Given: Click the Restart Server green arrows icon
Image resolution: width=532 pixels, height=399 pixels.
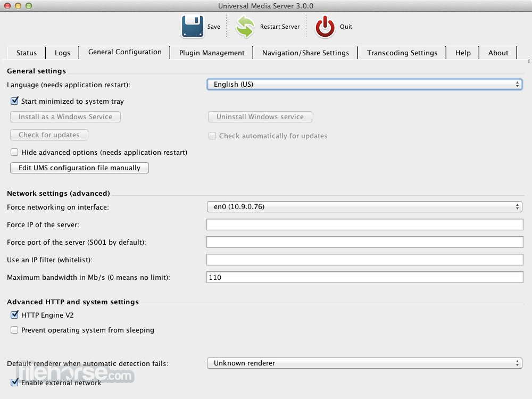Looking at the screenshot, I should 245,27.
